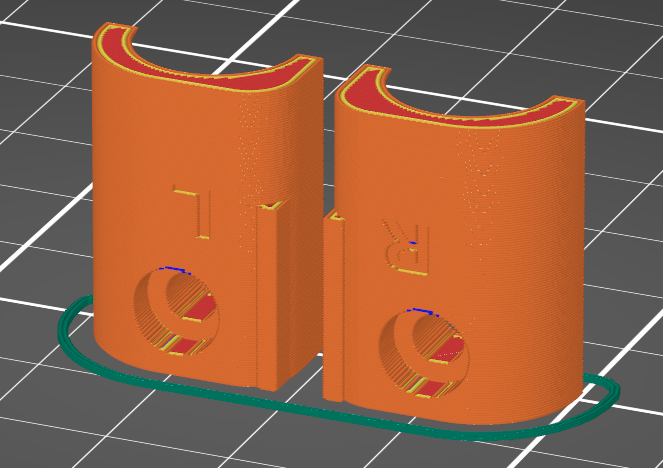The width and height of the screenshot is (663, 468).
Task: Click red infill visible inside right hole
Action: 448,350
